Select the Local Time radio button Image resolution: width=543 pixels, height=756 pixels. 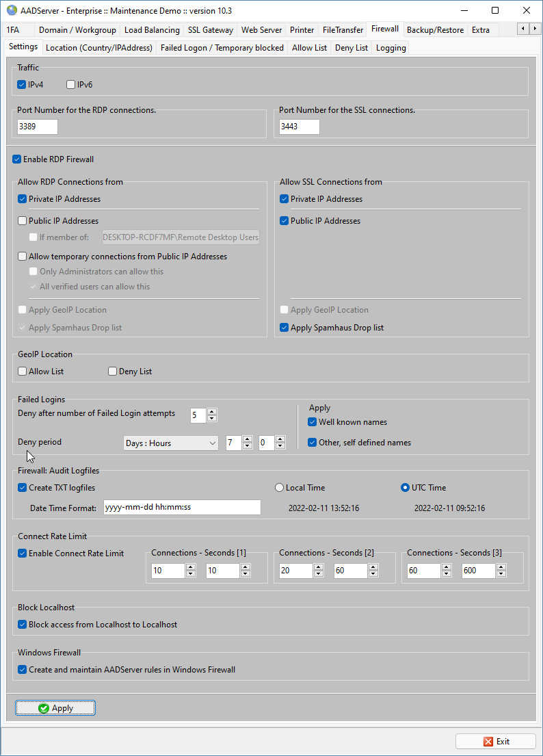click(x=279, y=488)
